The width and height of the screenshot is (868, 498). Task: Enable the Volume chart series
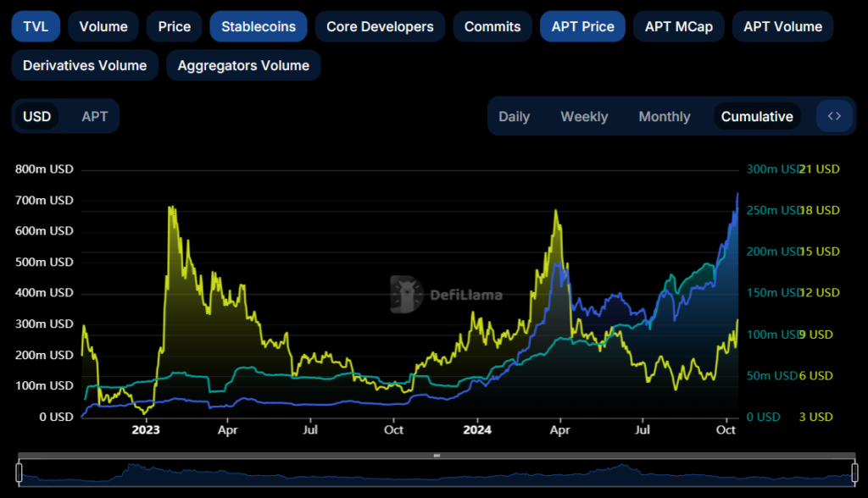[103, 26]
